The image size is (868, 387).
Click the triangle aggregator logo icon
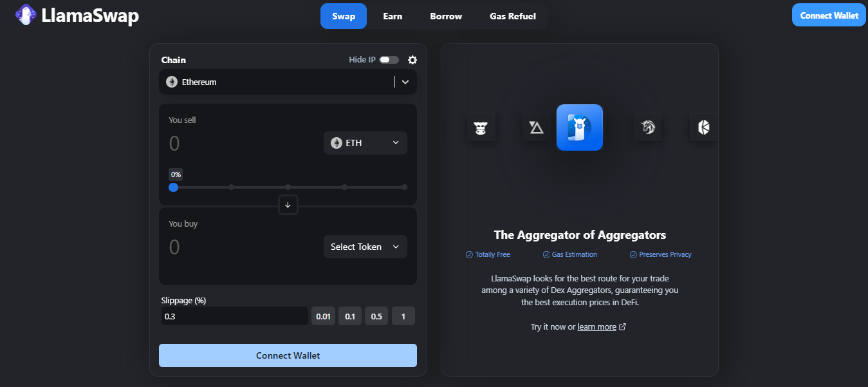click(537, 127)
